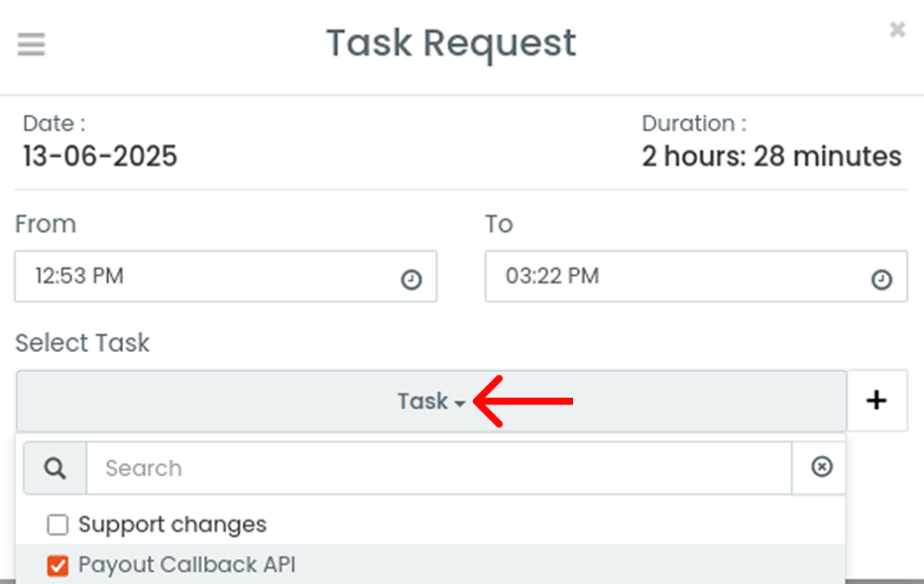Open the hamburger menu icon
This screenshot has height=584, width=924.
(32, 44)
